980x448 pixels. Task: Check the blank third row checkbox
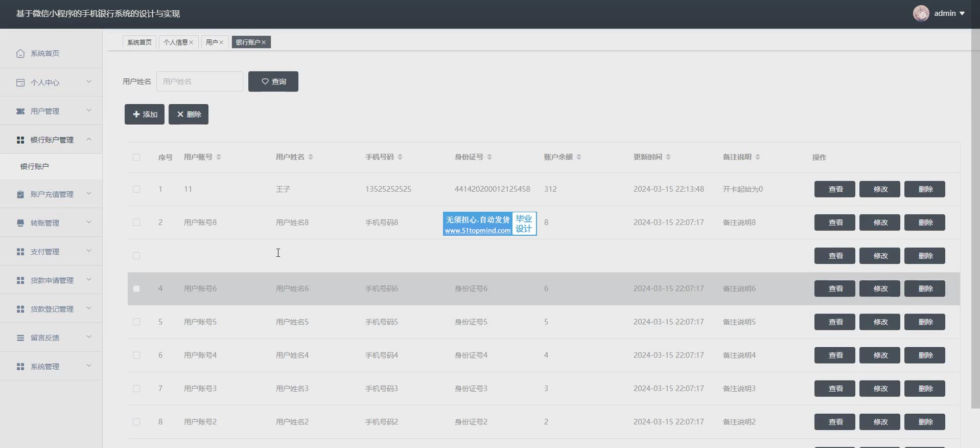(136, 256)
